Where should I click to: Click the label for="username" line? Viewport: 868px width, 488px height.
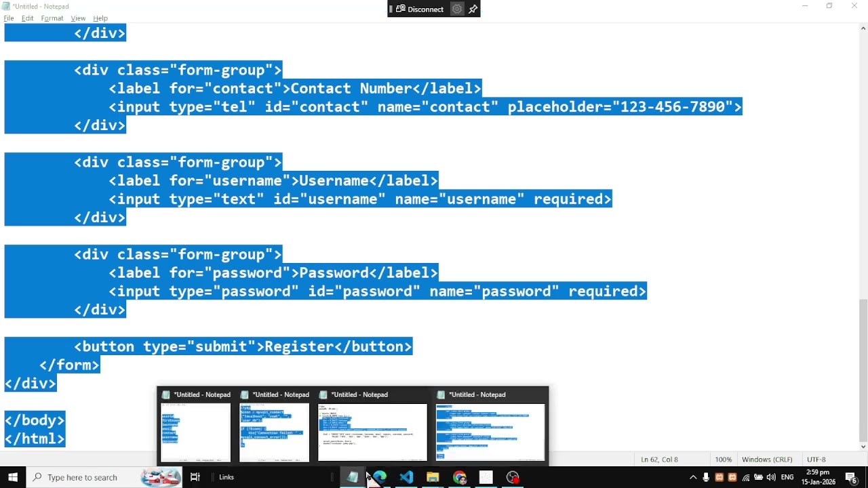coord(273,181)
